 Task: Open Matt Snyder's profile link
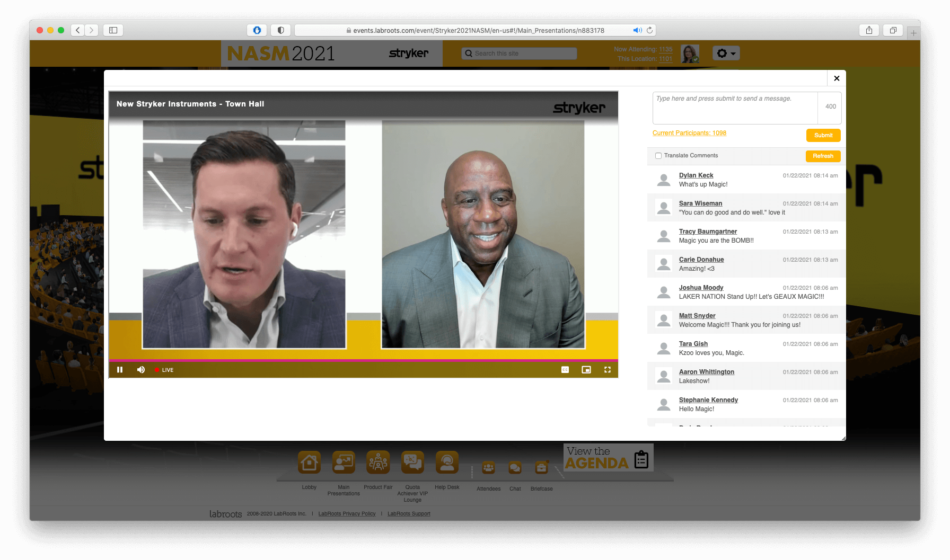(697, 316)
